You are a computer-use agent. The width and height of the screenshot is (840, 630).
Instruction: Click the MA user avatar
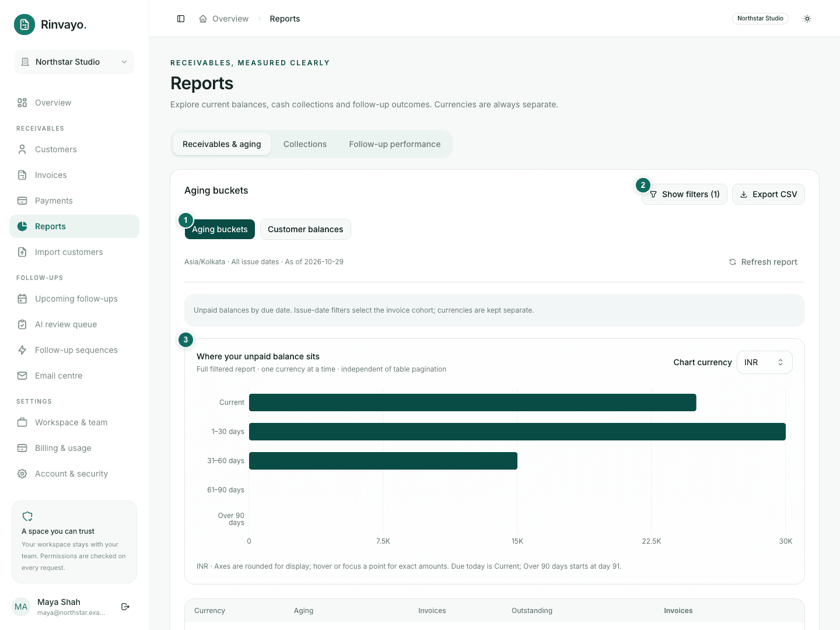tap(21, 607)
